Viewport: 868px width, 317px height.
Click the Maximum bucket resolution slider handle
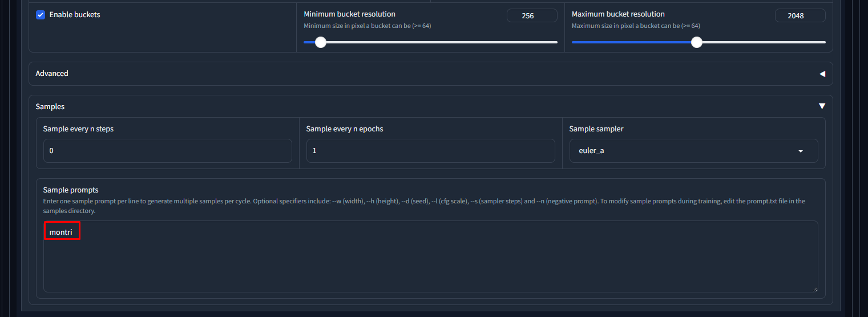point(696,42)
